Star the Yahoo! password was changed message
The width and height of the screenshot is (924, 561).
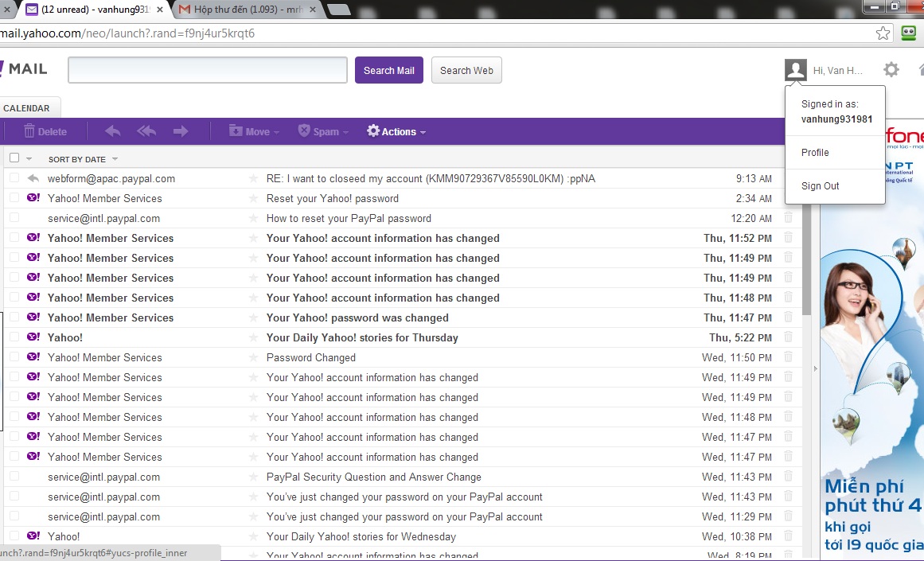[x=253, y=318]
